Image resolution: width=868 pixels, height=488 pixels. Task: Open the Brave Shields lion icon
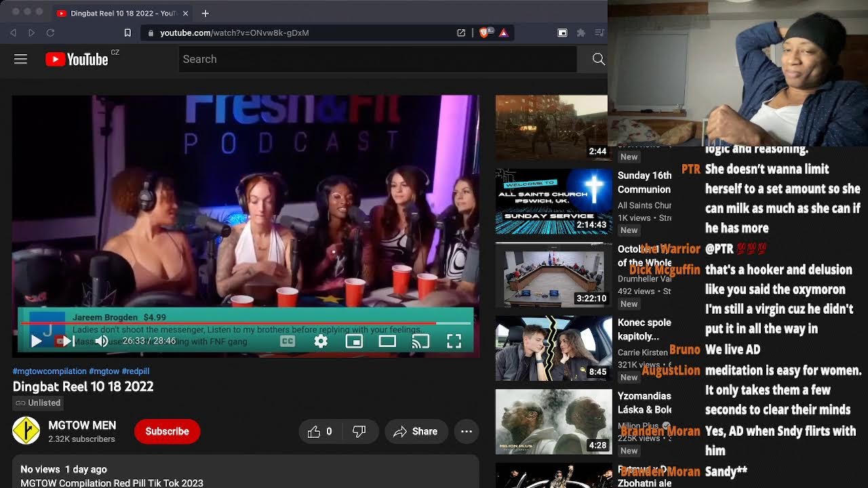point(484,33)
